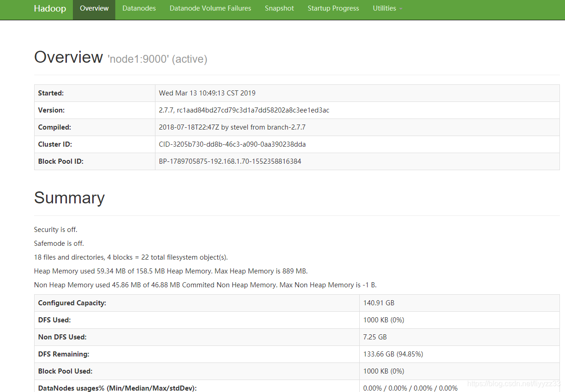Click the version hash '2.7.7, rc1aad84...' value

click(244, 110)
